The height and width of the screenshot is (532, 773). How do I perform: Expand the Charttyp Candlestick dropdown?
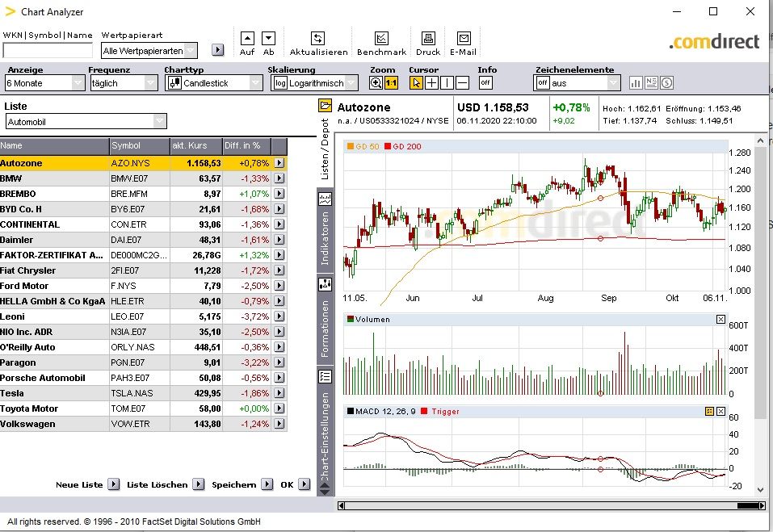[213, 83]
